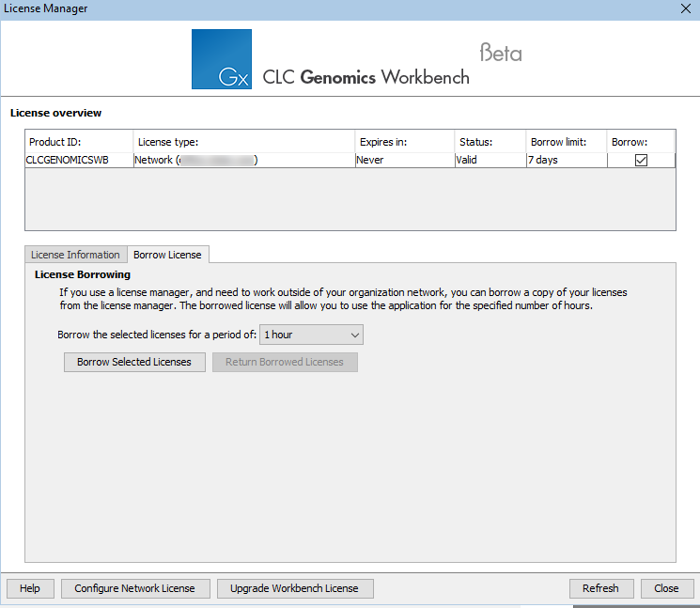Click the Return Borrowed Licenses button
The width and height of the screenshot is (700, 608).
[x=285, y=362]
